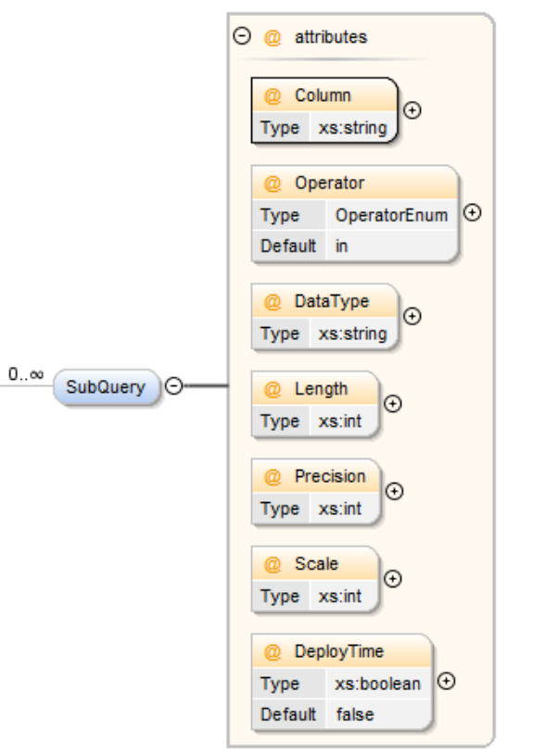Click the @ icon of Length attribute
The image size is (545, 756).
point(272,389)
